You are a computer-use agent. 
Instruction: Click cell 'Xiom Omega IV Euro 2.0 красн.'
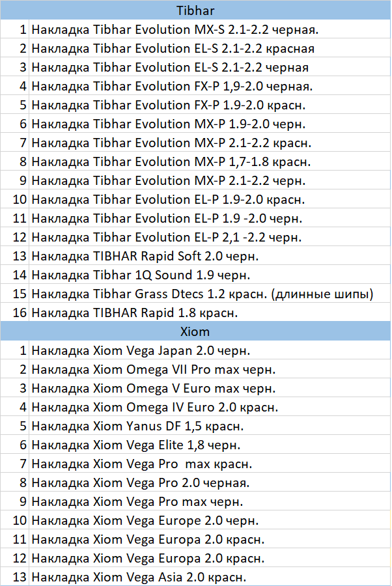click(x=210, y=407)
